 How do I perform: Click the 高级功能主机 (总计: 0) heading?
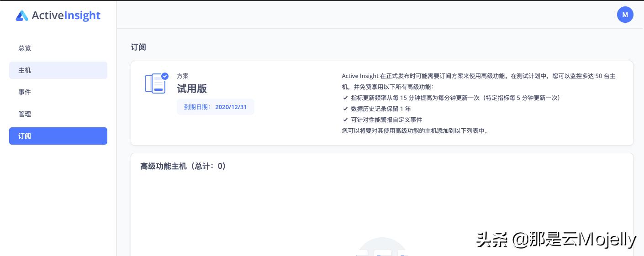coord(183,166)
